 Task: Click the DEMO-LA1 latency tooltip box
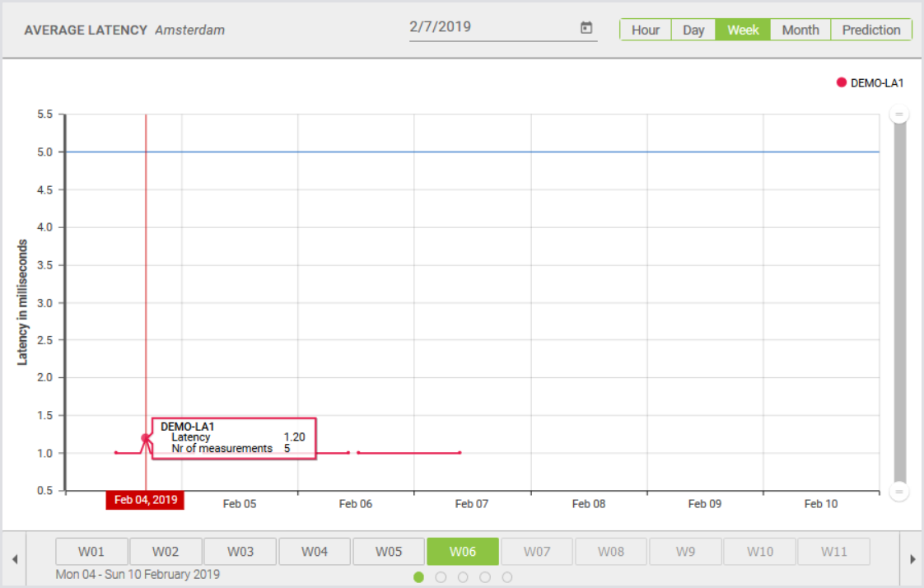pos(233,437)
